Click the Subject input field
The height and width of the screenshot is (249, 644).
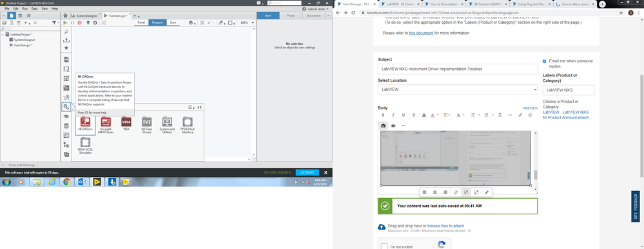pos(458,69)
